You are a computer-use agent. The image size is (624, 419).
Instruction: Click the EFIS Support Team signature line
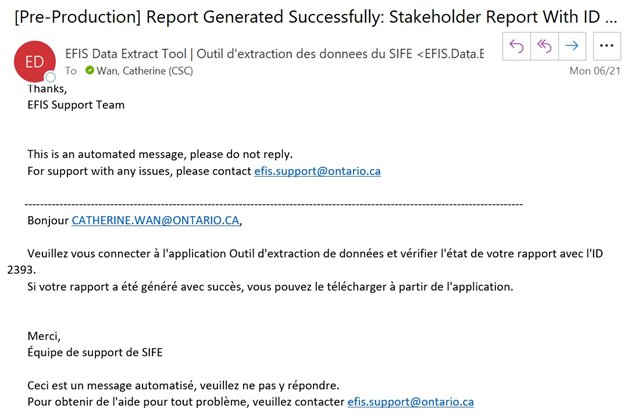(x=76, y=105)
